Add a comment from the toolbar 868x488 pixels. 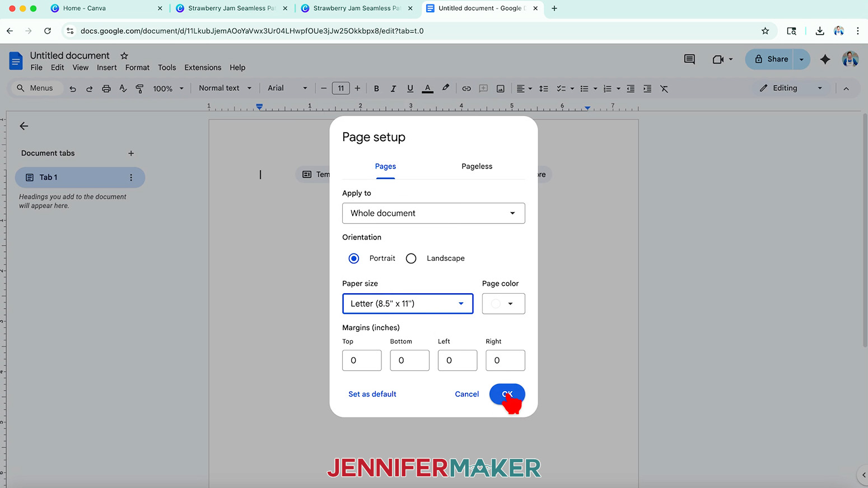483,88
